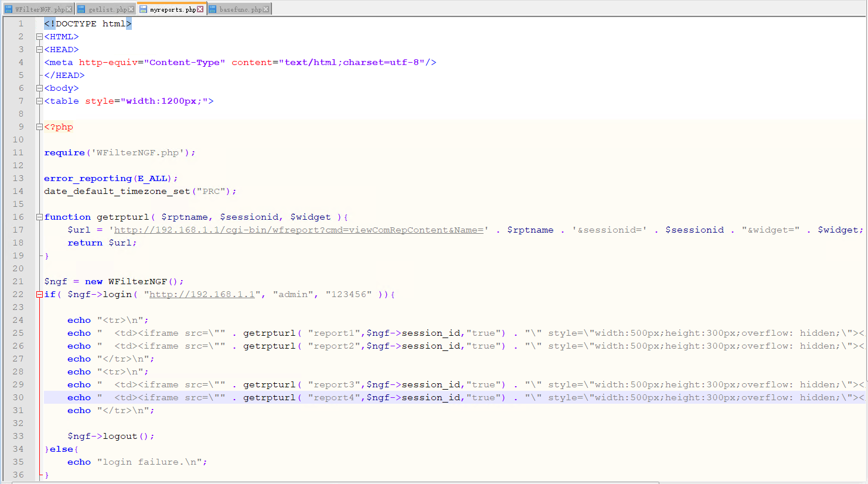Fold the getrpturl function block
868x484 pixels.
click(39, 217)
